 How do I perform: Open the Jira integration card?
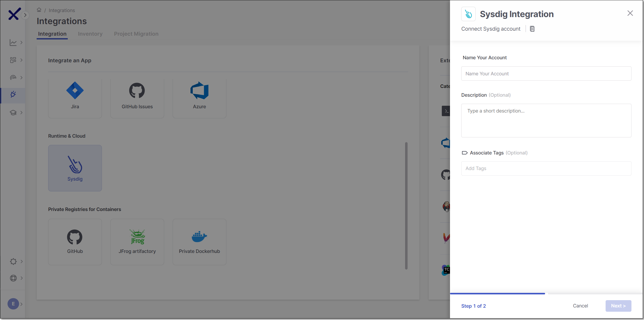[75, 98]
